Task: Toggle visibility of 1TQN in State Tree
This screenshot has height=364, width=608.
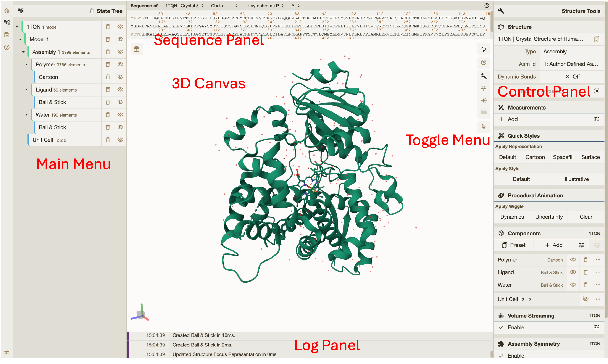Action: (120, 27)
